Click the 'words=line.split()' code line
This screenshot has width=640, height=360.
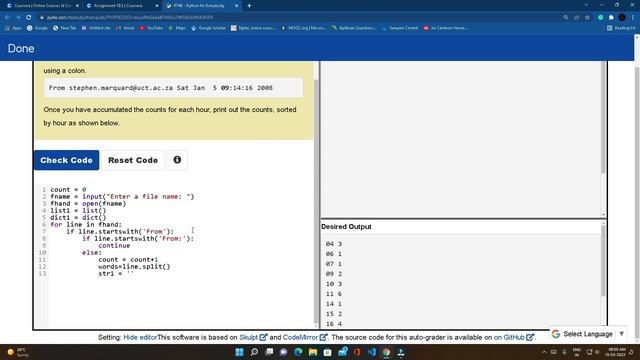pyautogui.click(x=134, y=267)
